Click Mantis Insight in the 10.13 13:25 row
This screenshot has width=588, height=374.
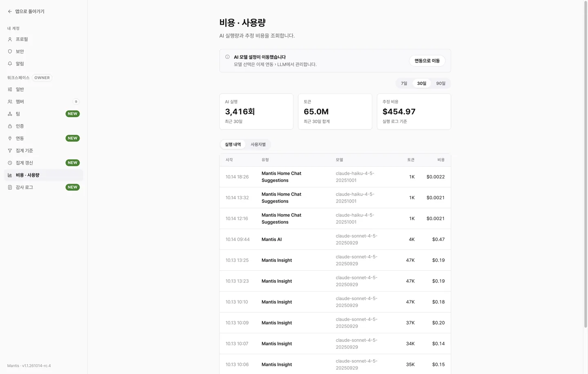(x=277, y=260)
